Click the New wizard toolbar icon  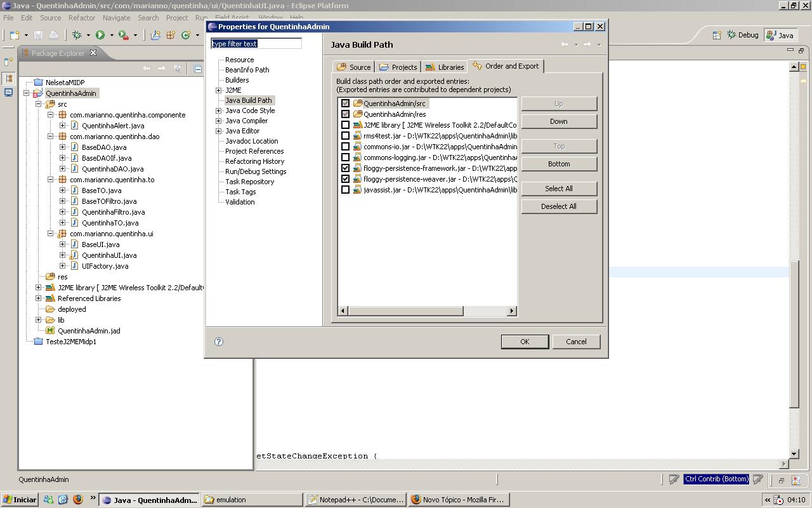(15, 35)
